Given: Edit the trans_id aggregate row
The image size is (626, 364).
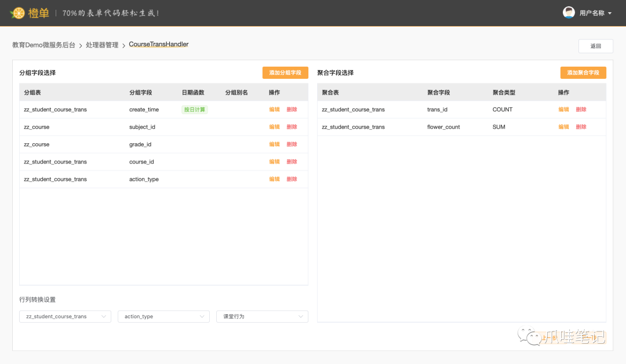Looking at the screenshot, I should tap(563, 110).
